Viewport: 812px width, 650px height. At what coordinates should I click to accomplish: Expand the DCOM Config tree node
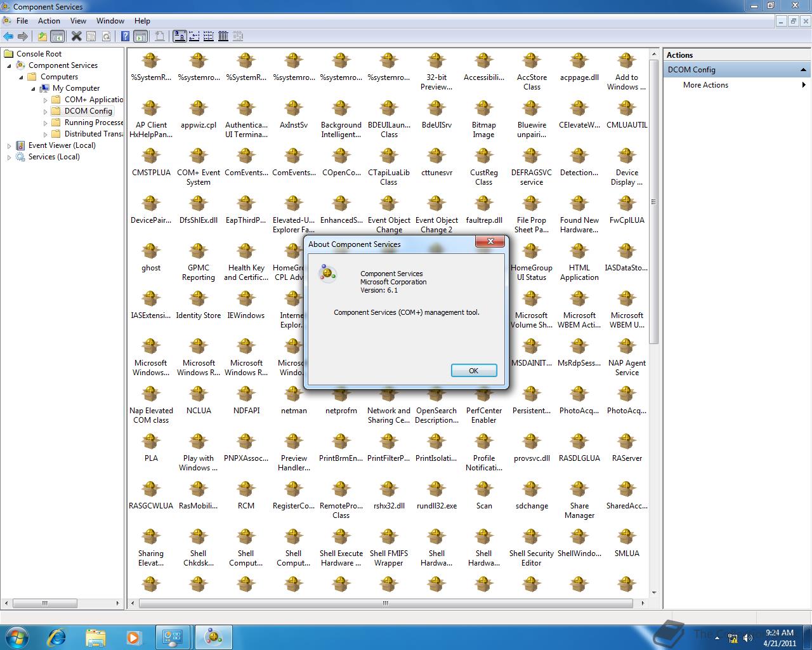click(x=45, y=111)
